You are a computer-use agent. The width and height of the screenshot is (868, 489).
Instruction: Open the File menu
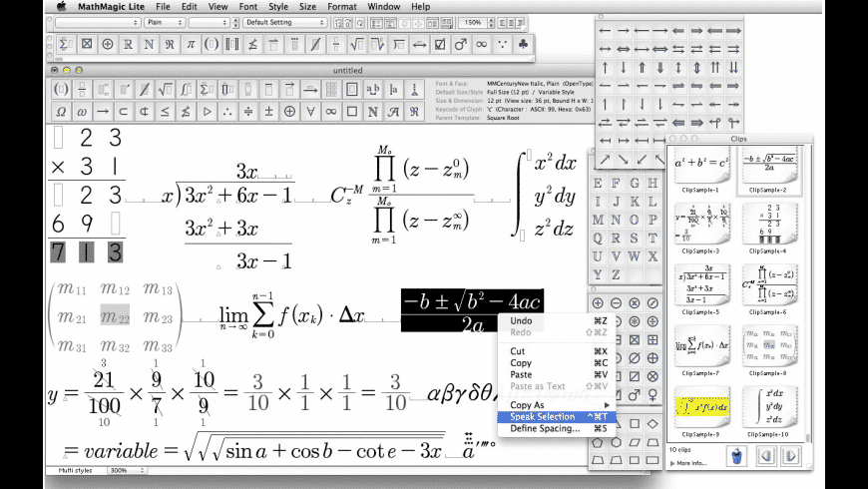[163, 7]
